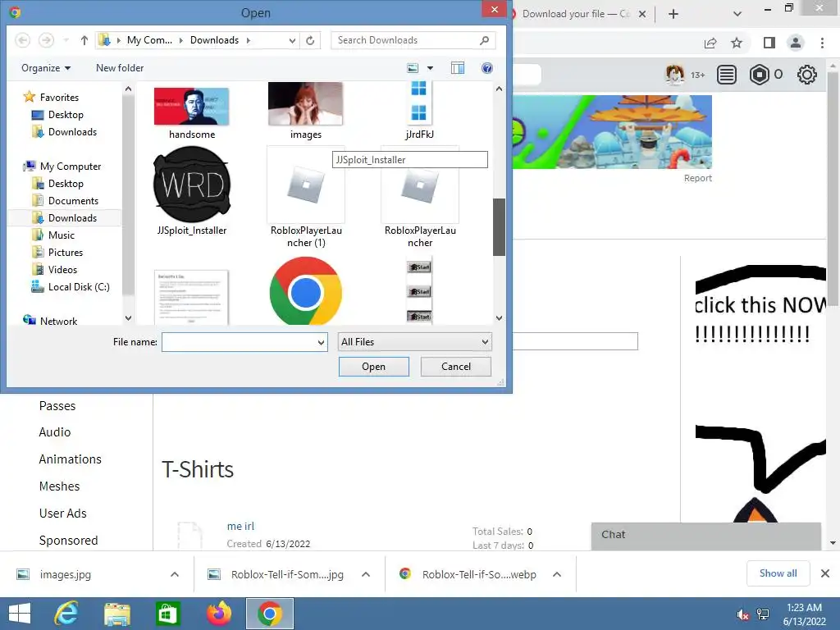Open Roblox notifications list icon

727,75
